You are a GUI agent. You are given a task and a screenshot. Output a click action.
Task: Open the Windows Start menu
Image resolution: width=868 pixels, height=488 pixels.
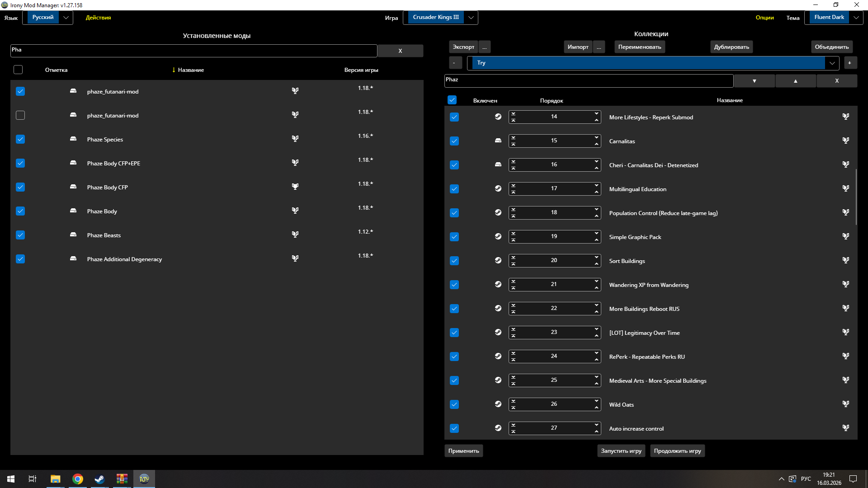click(x=11, y=479)
